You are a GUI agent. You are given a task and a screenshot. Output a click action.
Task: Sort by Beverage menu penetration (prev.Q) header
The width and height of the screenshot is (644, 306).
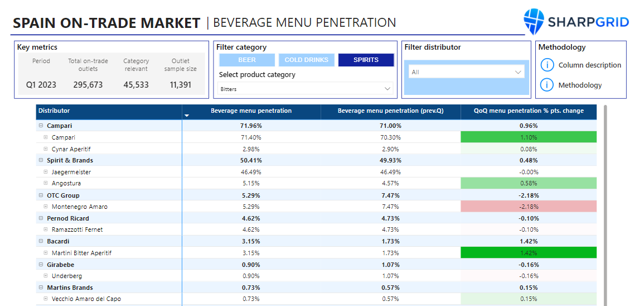click(391, 111)
